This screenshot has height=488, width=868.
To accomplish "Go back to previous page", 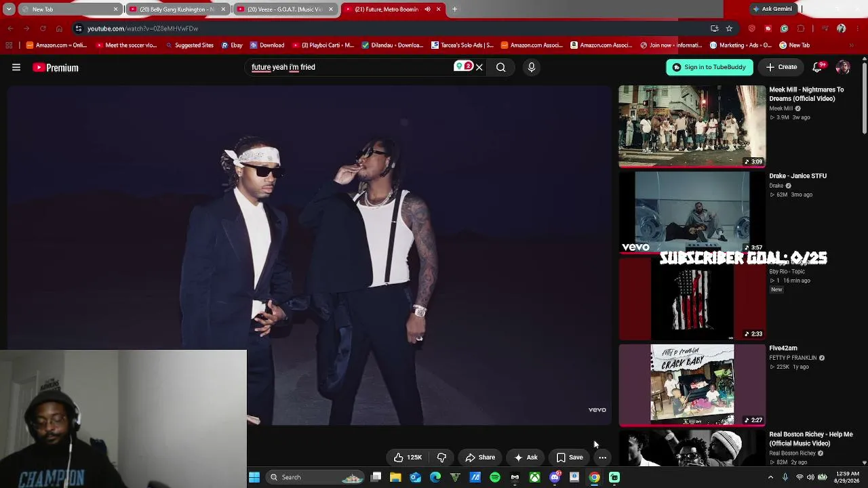I will [10, 28].
